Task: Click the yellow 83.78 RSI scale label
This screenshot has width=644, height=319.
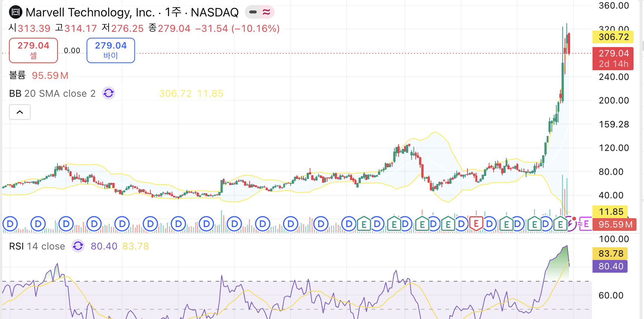Action: click(x=610, y=254)
